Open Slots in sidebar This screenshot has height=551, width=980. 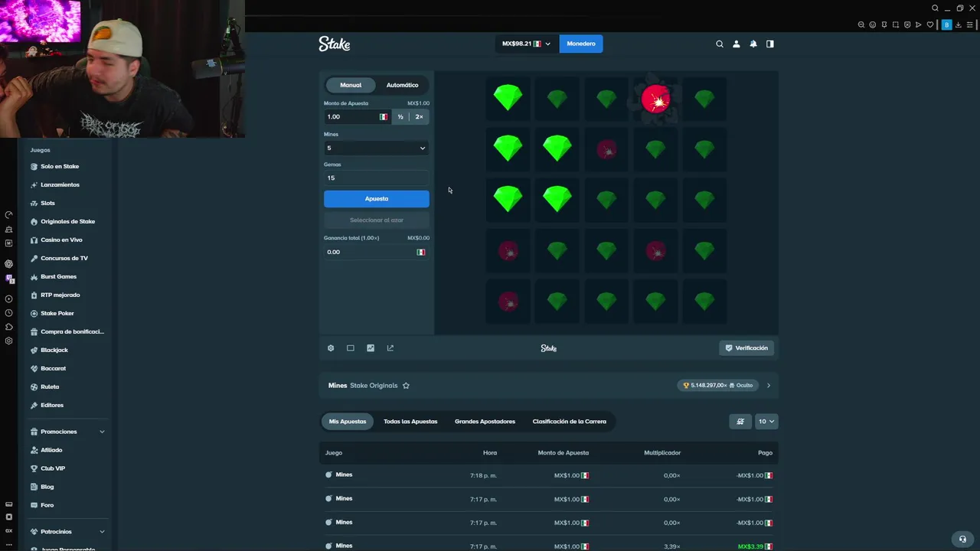click(x=47, y=203)
